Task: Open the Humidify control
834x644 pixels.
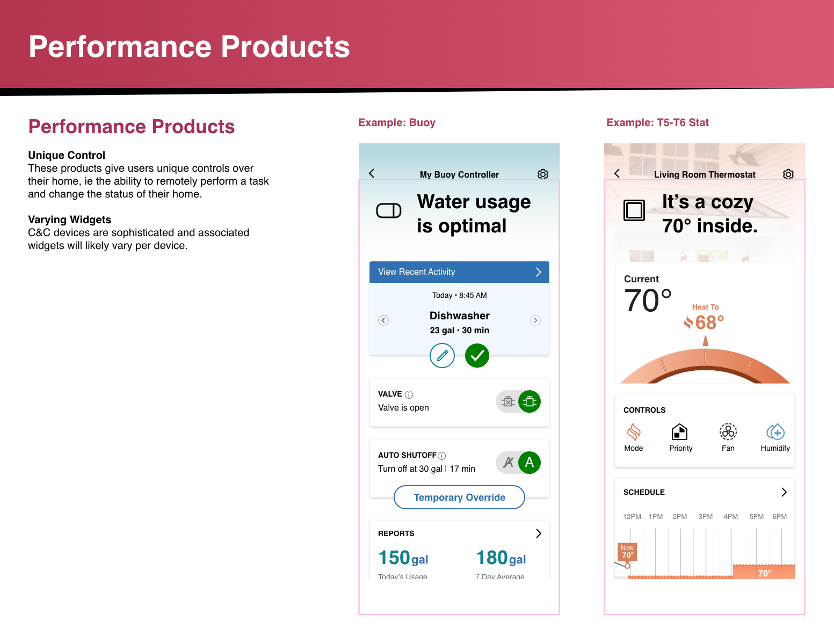Action: [775, 438]
